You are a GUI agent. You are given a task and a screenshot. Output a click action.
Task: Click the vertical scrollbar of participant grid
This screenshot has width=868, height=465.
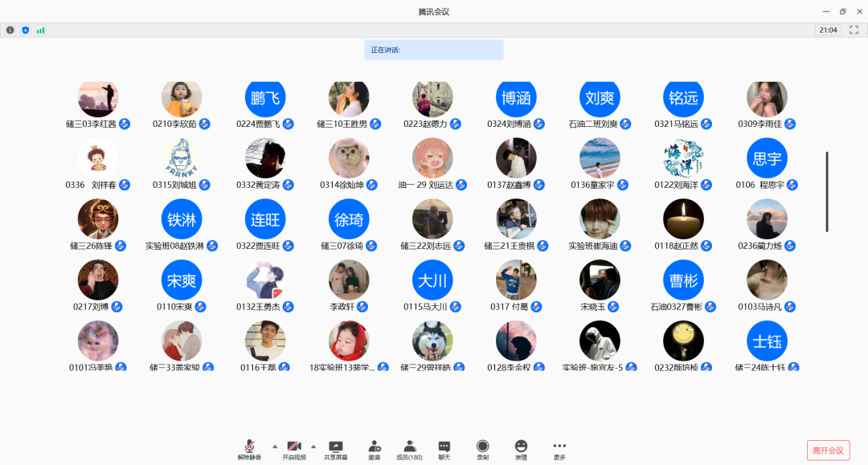pyautogui.click(x=826, y=191)
